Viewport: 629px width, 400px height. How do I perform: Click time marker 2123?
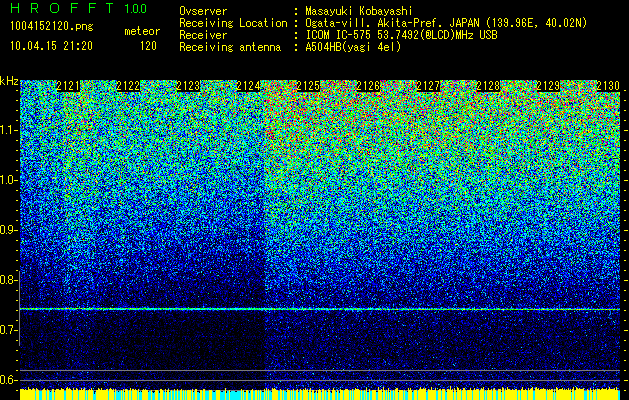click(188, 86)
